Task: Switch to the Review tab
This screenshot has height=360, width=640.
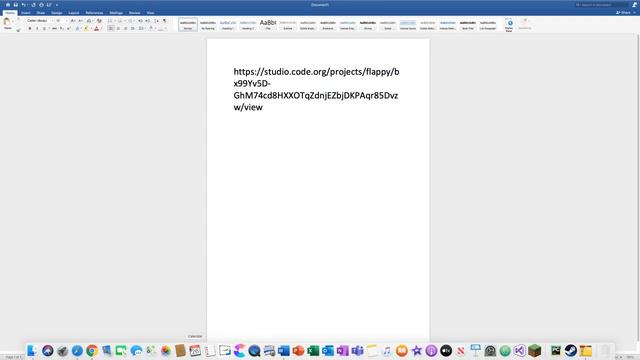Action: coord(134,13)
